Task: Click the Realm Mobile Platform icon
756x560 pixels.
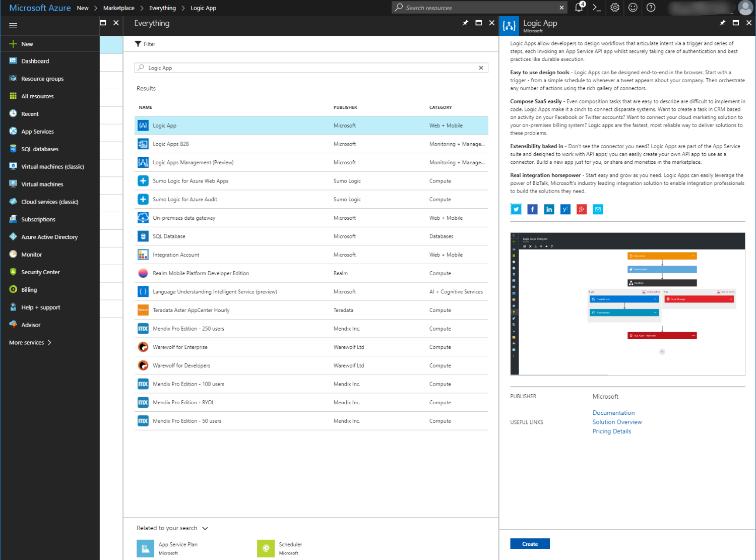Action: click(x=143, y=273)
